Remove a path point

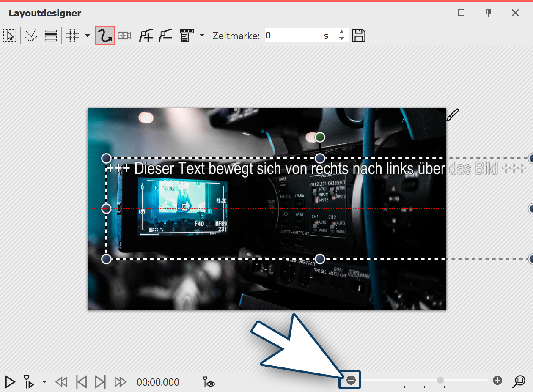click(x=165, y=36)
